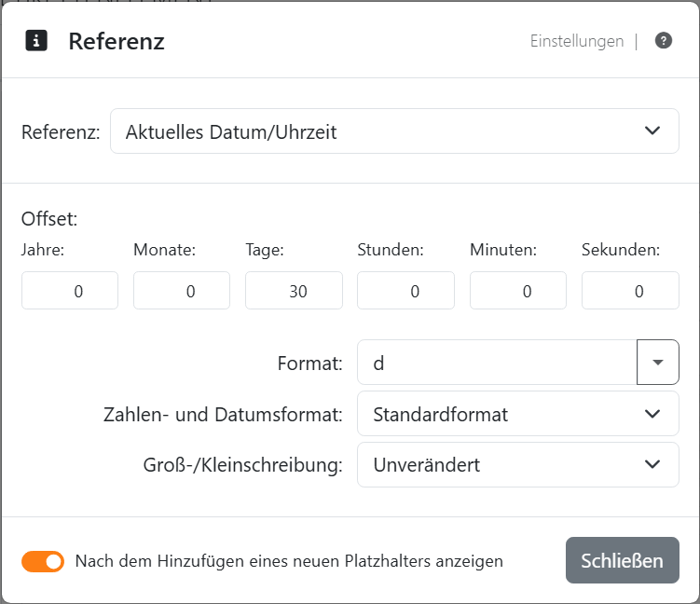
Task: Open the Format dropdown arrow button
Action: pyautogui.click(x=658, y=362)
